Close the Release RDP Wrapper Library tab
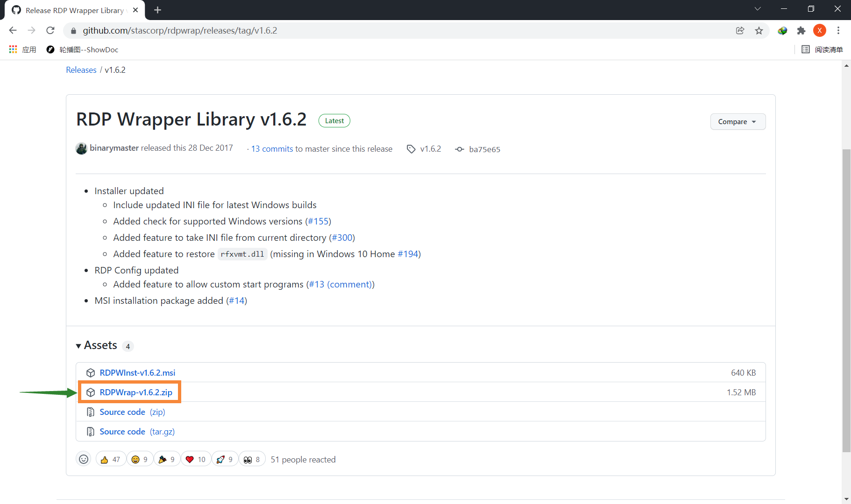 (x=135, y=10)
